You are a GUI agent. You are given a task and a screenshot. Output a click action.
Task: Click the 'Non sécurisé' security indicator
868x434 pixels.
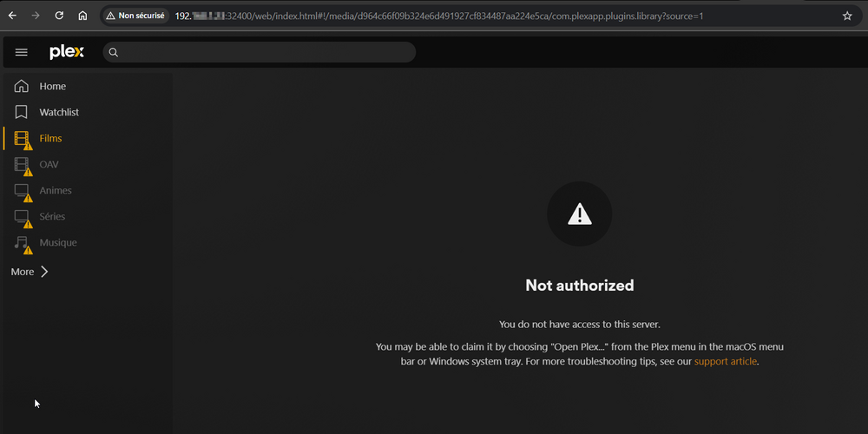[135, 16]
